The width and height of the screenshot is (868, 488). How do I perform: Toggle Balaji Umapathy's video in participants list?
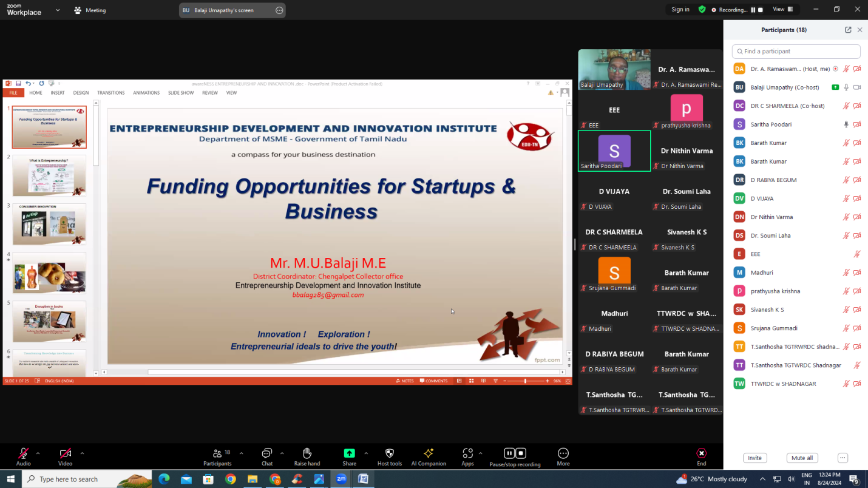pyautogui.click(x=857, y=87)
